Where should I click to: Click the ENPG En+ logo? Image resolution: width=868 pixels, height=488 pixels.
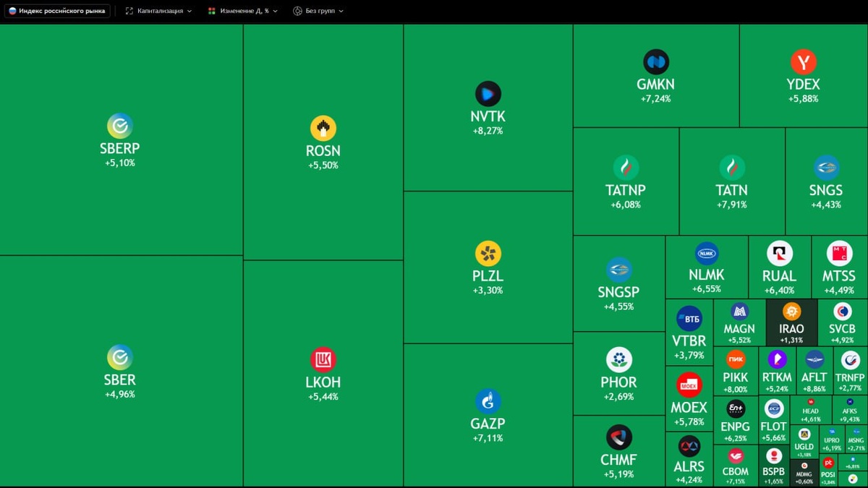[x=736, y=408]
